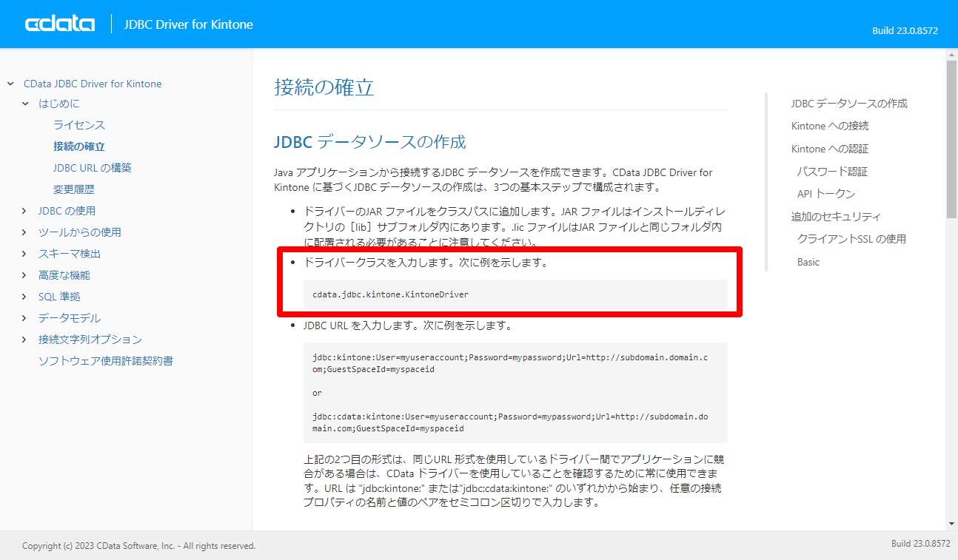The height and width of the screenshot is (560, 958).
Task: Jump to JDBC データソースの作成 in page contents
Action: click(x=849, y=104)
